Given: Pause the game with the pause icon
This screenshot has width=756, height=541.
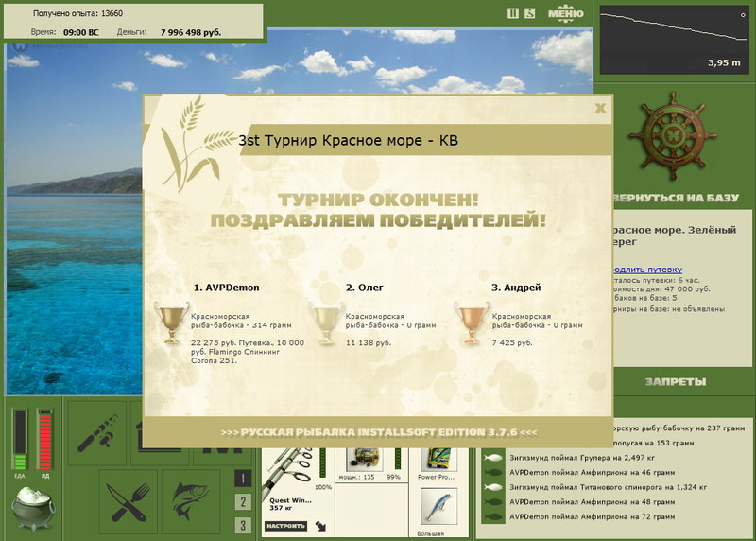Looking at the screenshot, I should click(513, 13).
